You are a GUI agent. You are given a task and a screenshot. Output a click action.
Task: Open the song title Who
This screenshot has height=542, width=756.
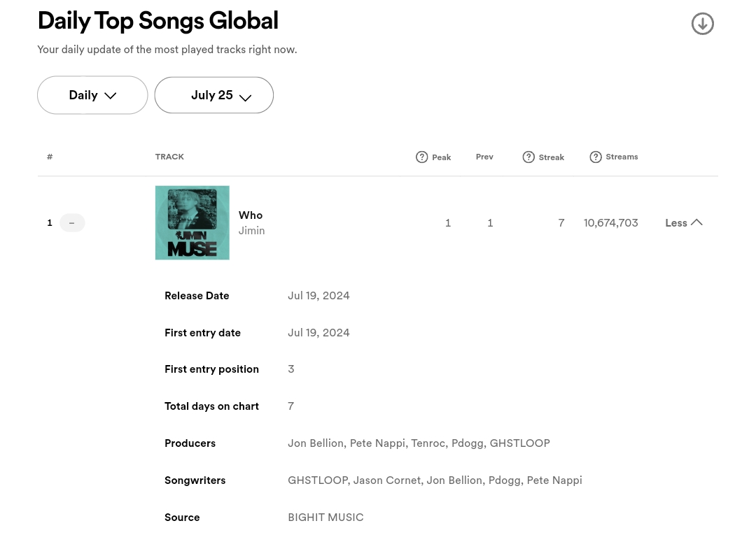point(251,215)
